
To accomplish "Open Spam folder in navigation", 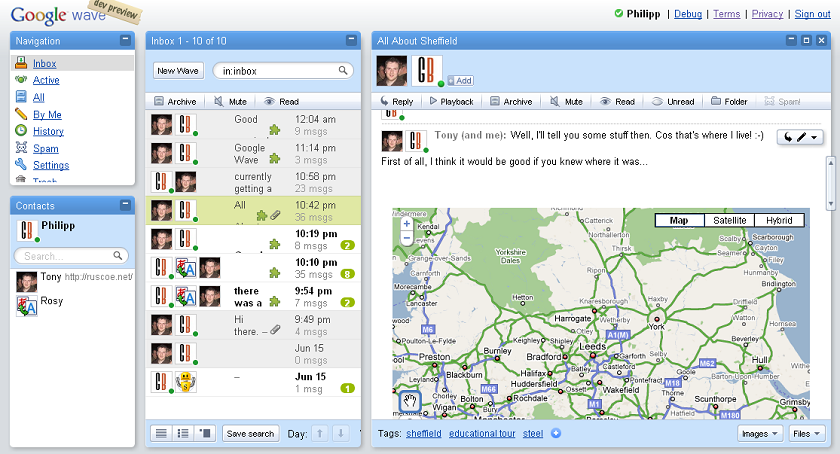I will 46,148.
